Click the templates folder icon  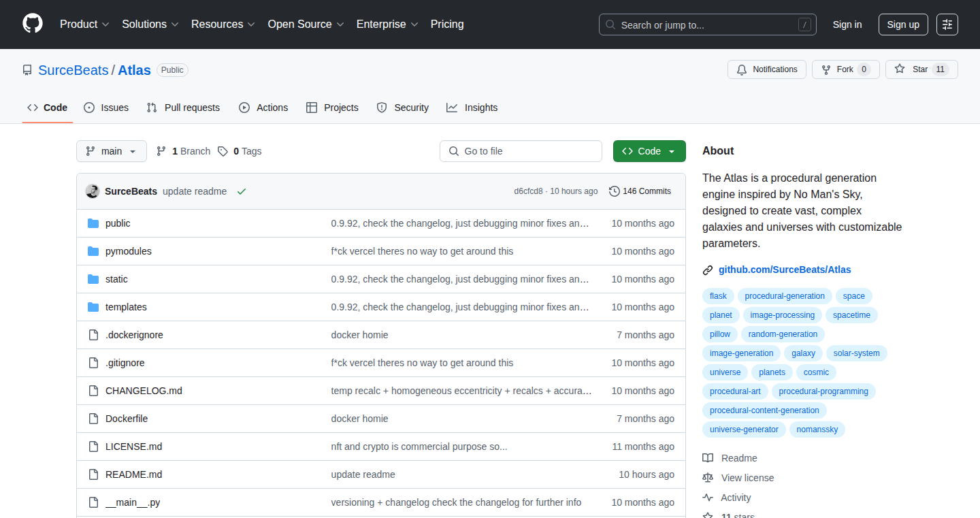tap(93, 307)
